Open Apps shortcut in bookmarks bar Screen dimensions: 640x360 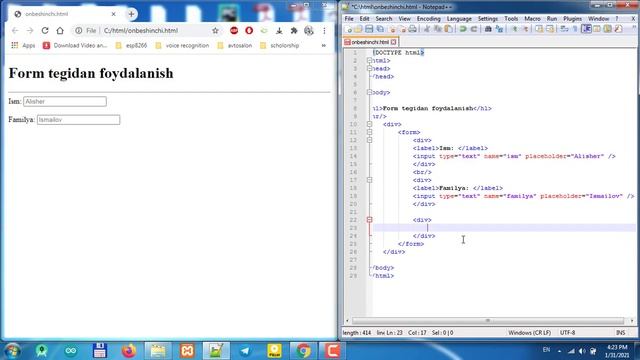pos(23,45)
